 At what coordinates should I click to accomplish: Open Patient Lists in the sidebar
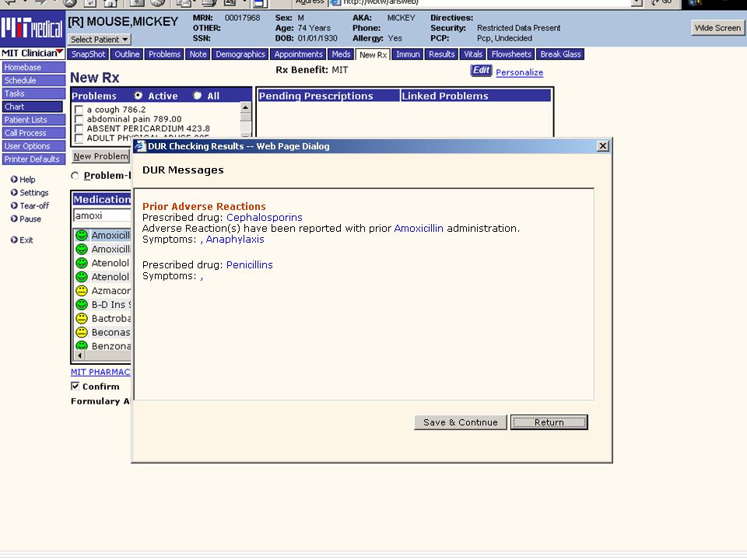tap(33, 120)
